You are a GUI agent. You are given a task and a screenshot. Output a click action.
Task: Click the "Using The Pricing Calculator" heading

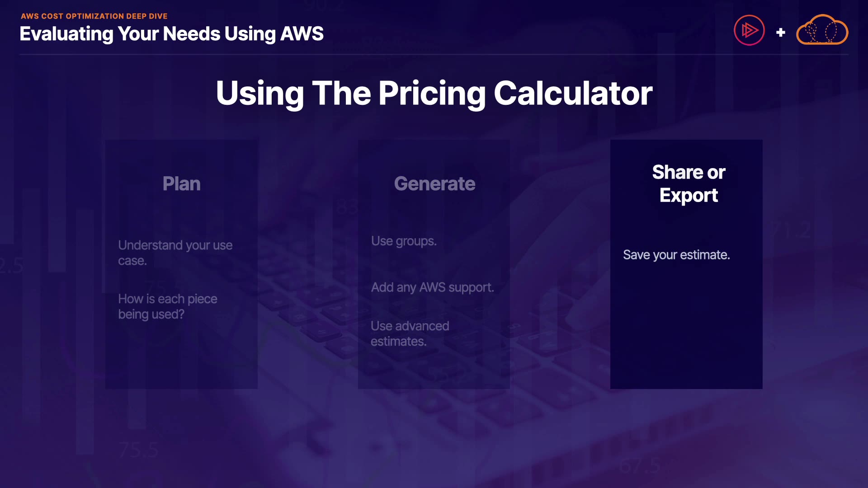(x=434, y=94)
